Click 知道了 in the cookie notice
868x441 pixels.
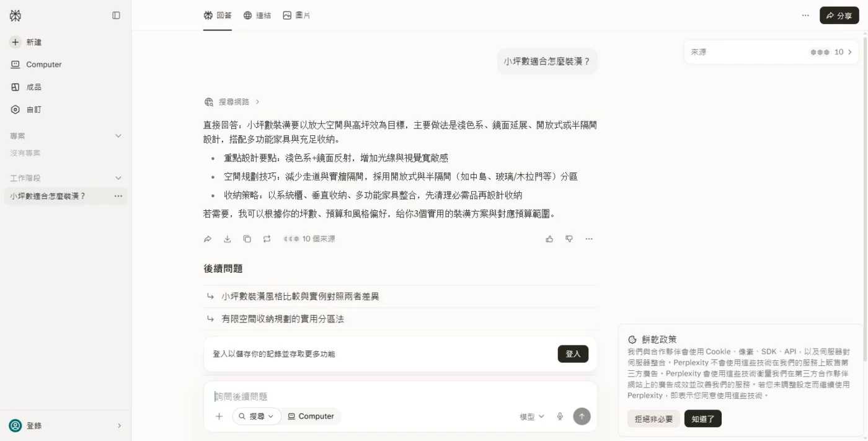pos(703,419)
